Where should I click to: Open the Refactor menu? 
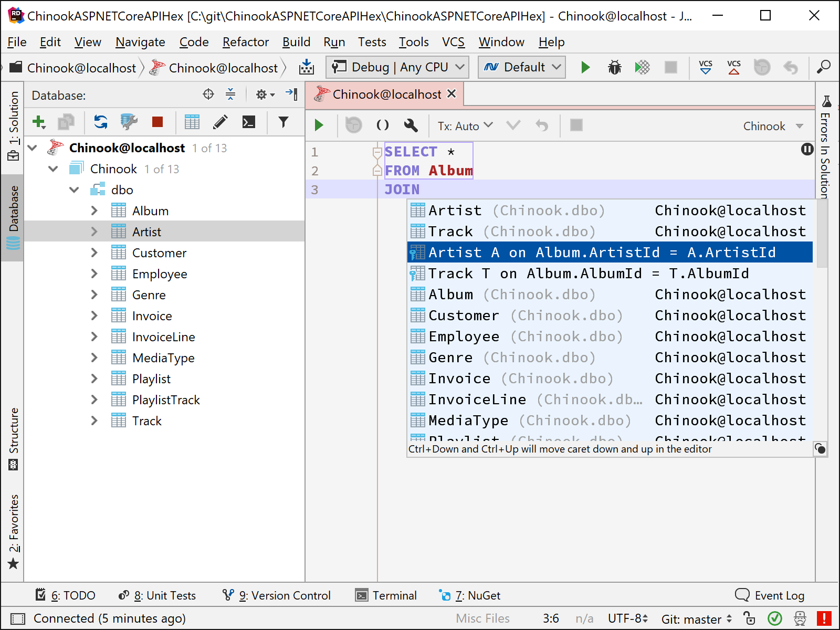click(x=245, y=42)
